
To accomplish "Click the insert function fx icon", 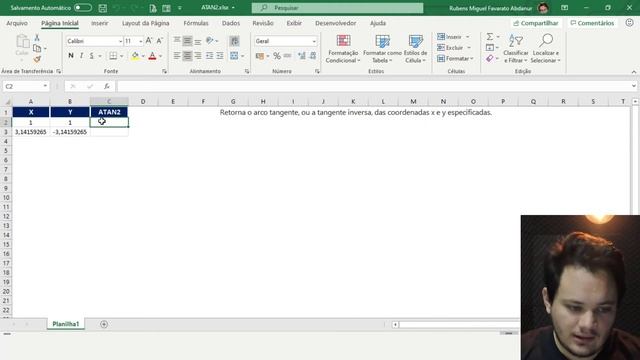I will [x=107, y=86].
